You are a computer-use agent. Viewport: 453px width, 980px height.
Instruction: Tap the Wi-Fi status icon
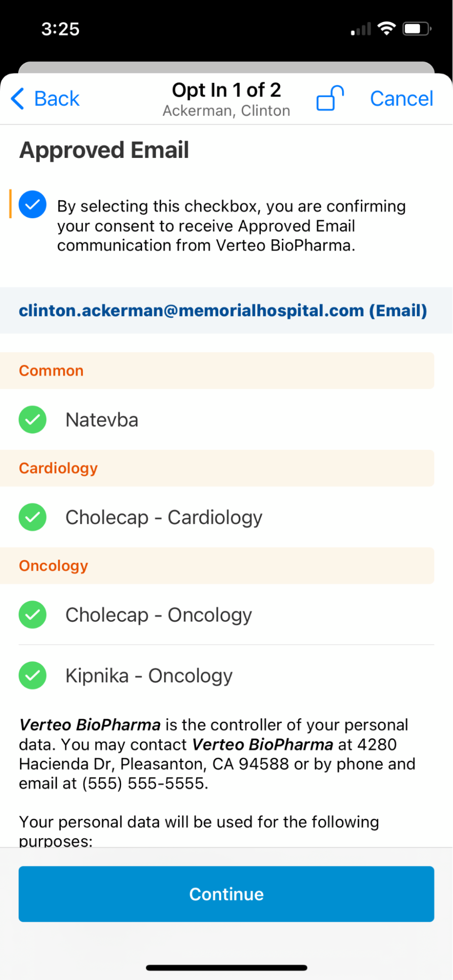[x=387, y=29]
